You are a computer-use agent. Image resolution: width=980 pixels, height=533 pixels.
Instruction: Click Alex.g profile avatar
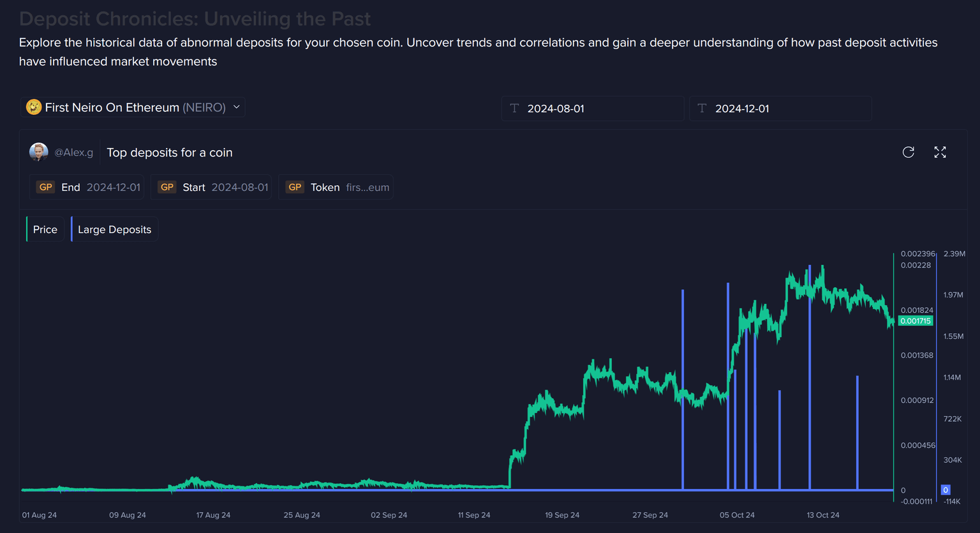[39, 152]
